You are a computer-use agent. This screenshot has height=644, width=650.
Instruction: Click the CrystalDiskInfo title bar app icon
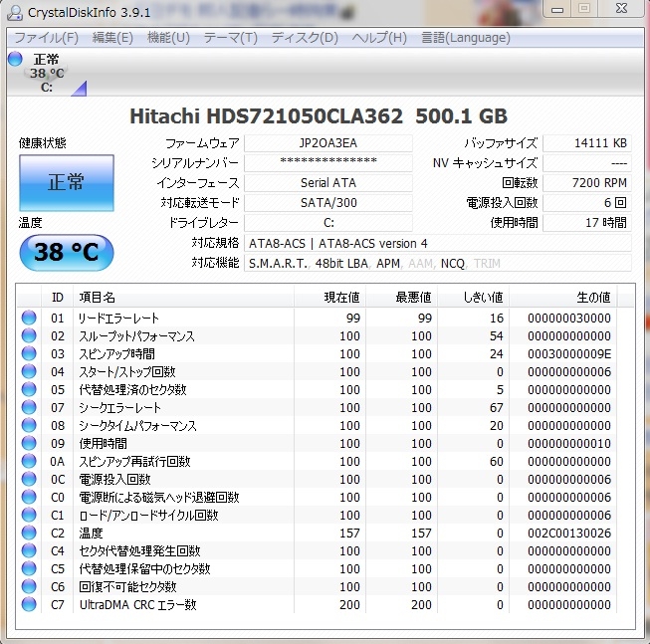tap(15, 12)
